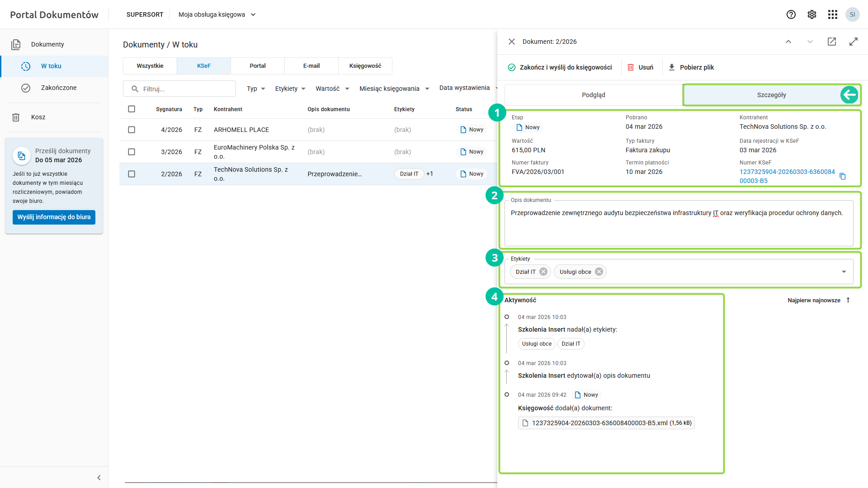
Task: Go to previous document with up chevron
Action: (x=788, y=42)
